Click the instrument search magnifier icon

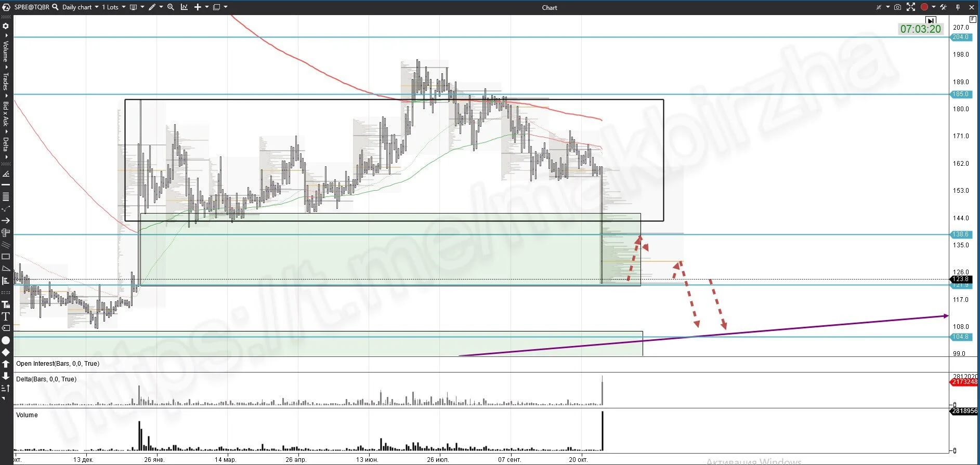pyautogui.click(x=55, y=7)
